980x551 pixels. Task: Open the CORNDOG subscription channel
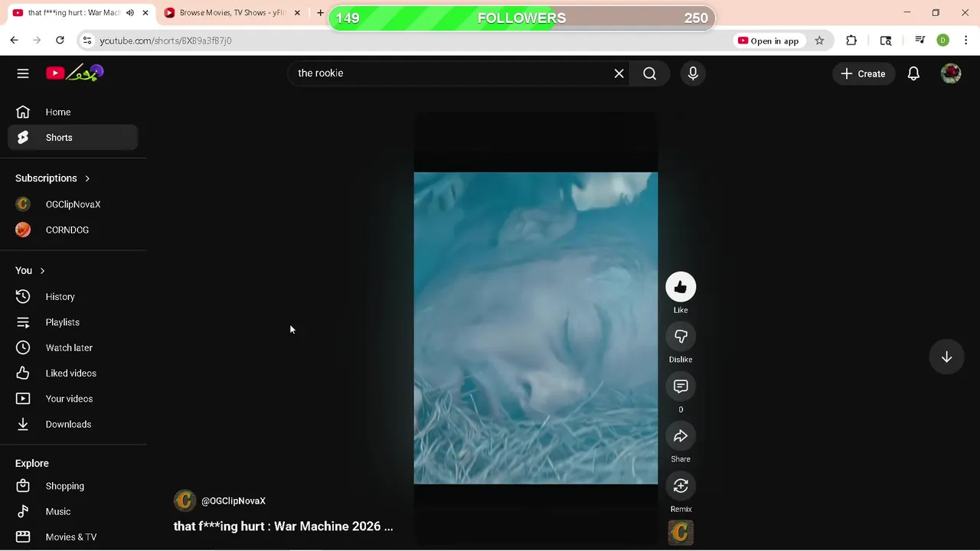click(73, 230)
